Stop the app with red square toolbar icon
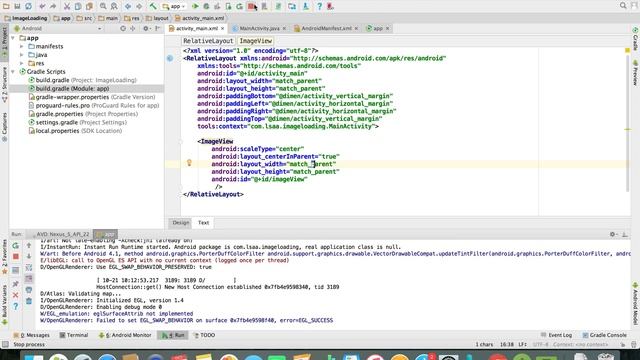 (251, 6)
